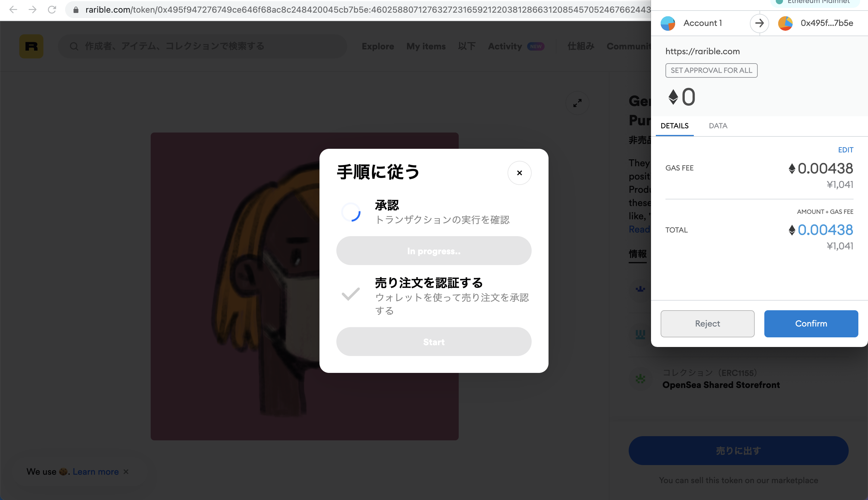Viewport: 868px width, 500px height.
Task: Click the 承認 step heading
Action: (387, 205)
